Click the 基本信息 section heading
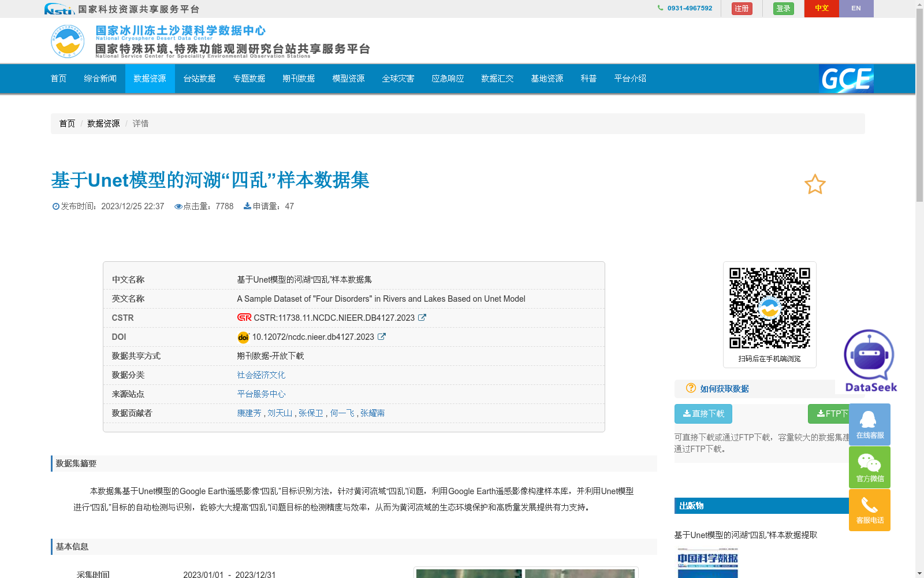The image size is (924, 578). (72, 547)
